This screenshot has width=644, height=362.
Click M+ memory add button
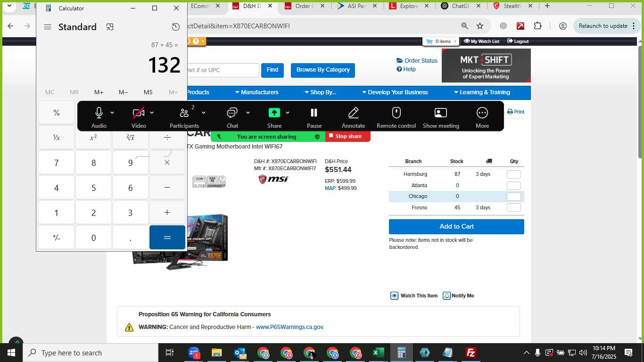tap(99, 92)
